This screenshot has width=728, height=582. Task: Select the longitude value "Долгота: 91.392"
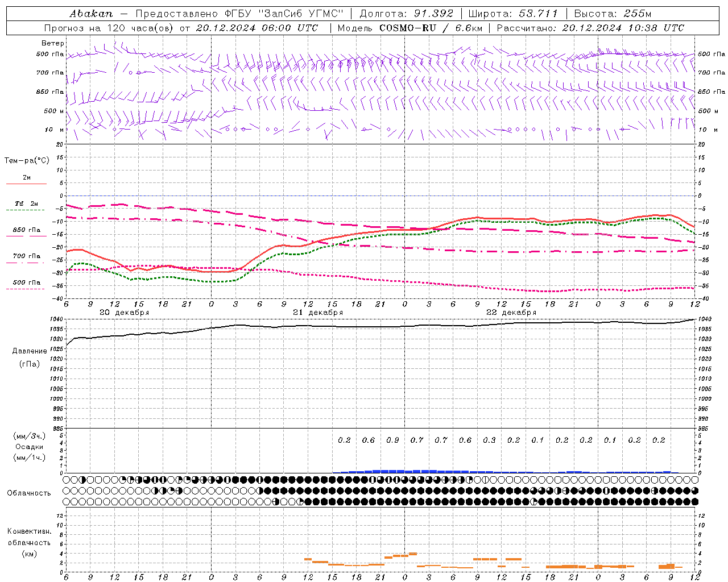click(407, 13)
